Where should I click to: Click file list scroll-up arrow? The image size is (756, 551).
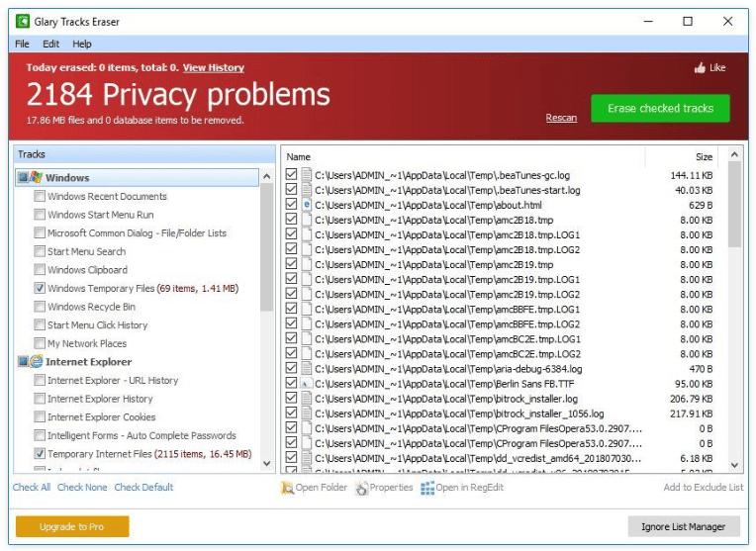(x=734, y=154)
